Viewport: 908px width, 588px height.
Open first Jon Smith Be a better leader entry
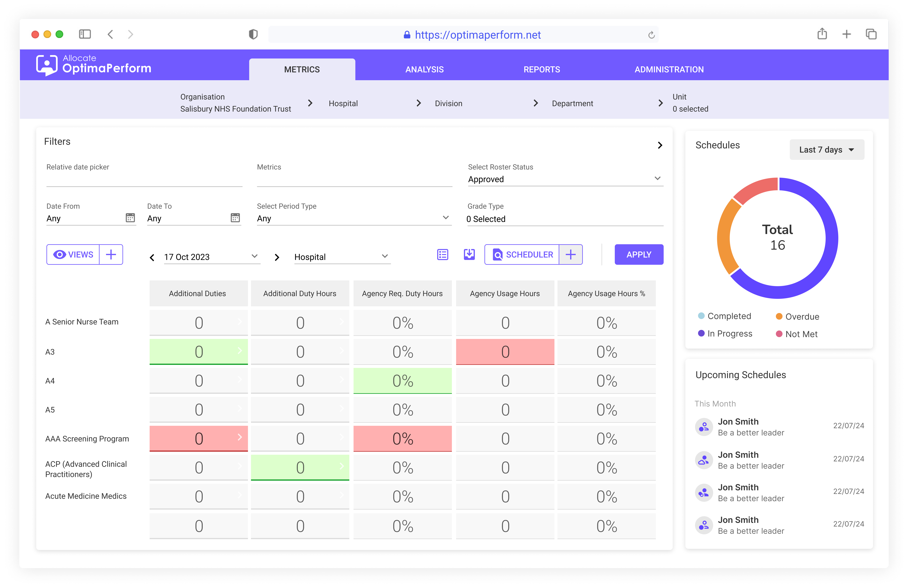779,427
